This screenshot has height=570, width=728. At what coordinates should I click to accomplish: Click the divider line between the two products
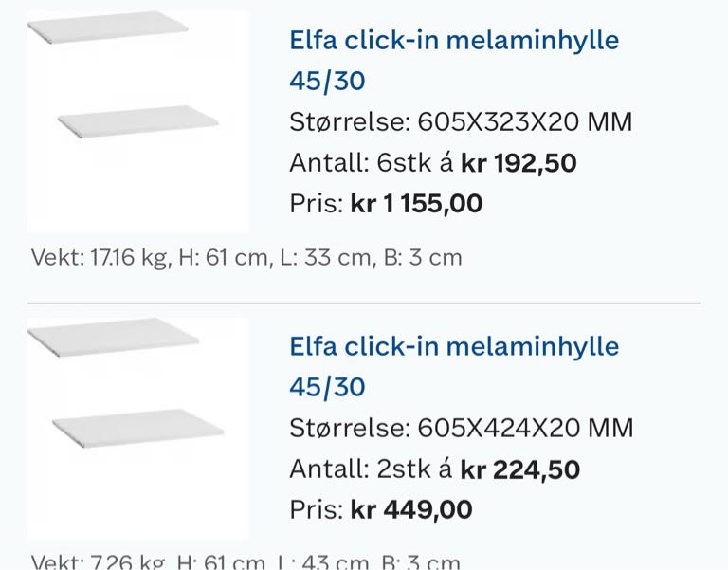(364, 303)
